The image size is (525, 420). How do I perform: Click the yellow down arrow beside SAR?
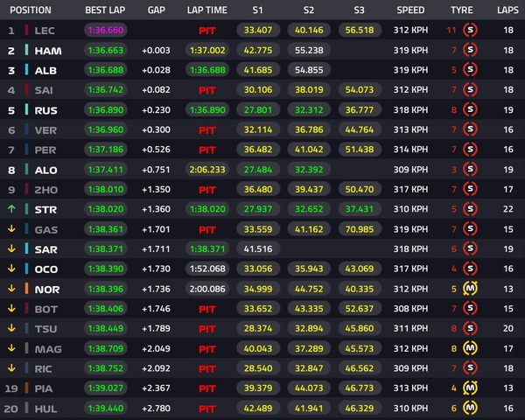click(x=11, y=248)
